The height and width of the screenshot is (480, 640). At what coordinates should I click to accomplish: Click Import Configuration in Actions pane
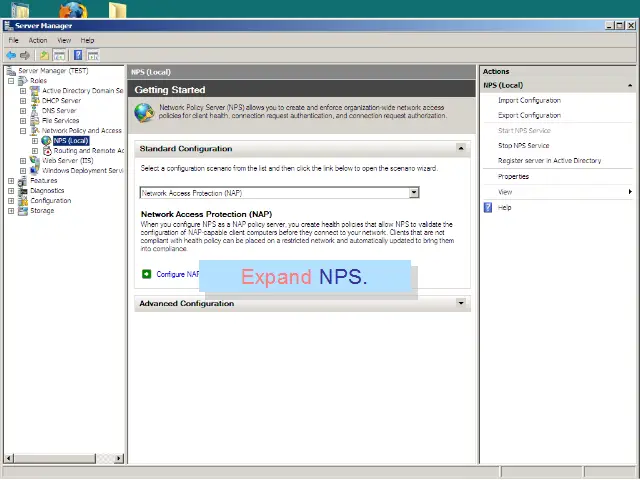pos(529,100)
